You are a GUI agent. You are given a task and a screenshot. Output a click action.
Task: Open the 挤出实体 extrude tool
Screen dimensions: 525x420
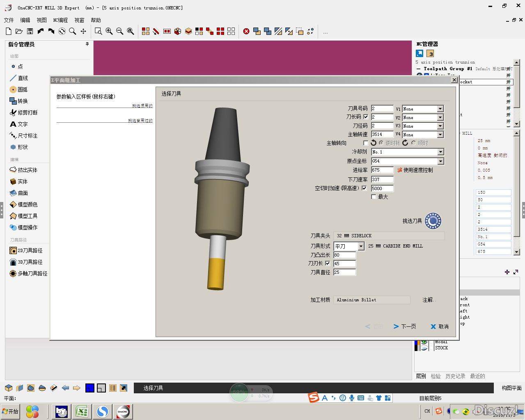(x=23, y=170)
